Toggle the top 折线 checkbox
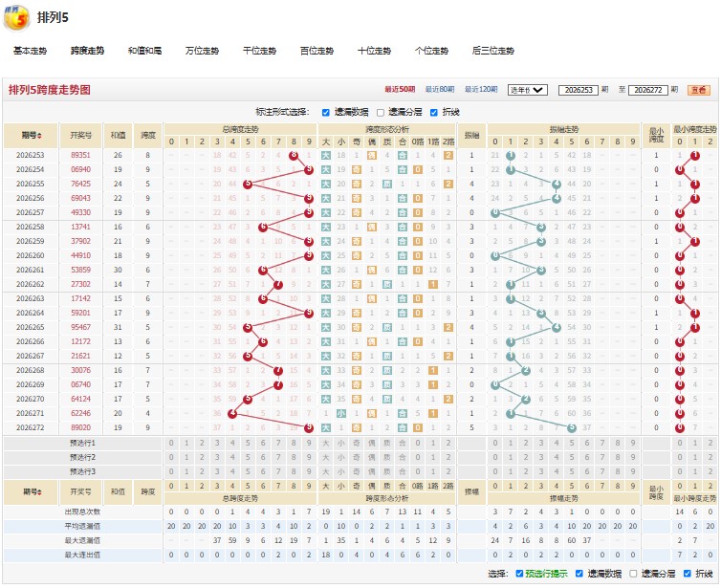 (x=433, y=113)
